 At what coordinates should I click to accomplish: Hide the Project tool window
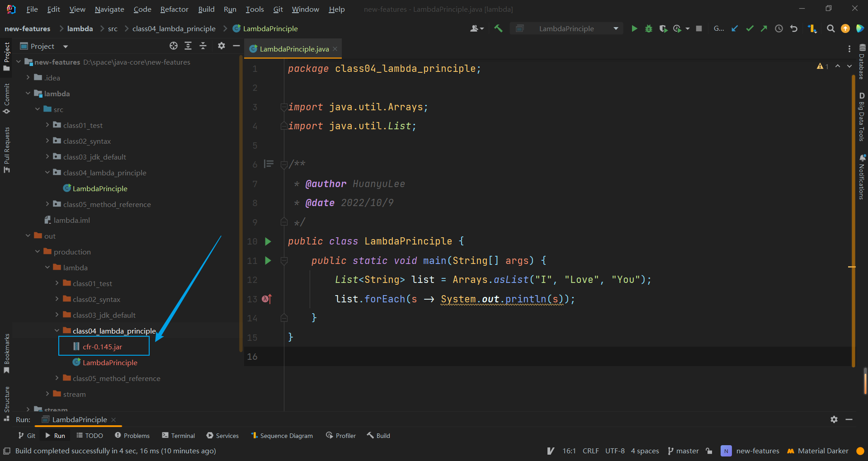[x=236, y=46]
